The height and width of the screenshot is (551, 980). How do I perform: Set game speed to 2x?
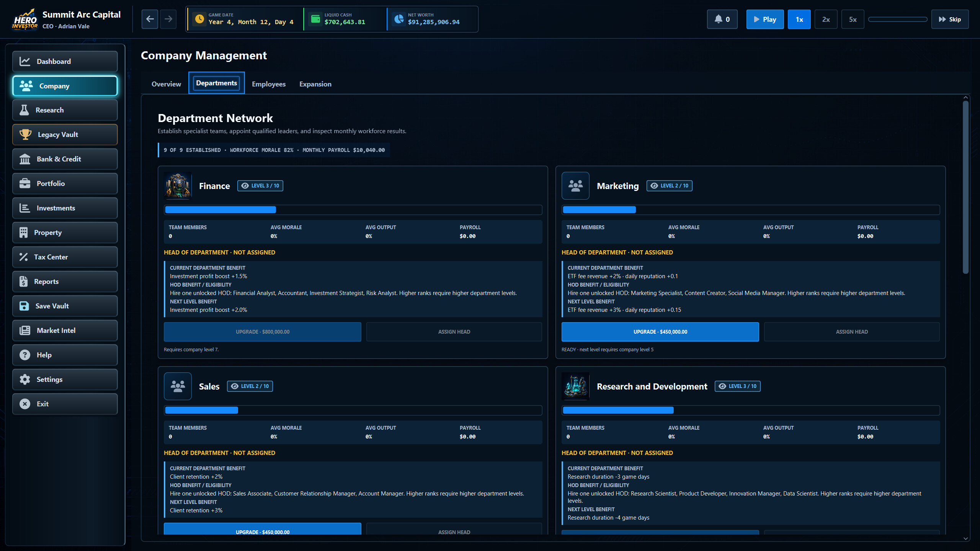click(826, 19)
